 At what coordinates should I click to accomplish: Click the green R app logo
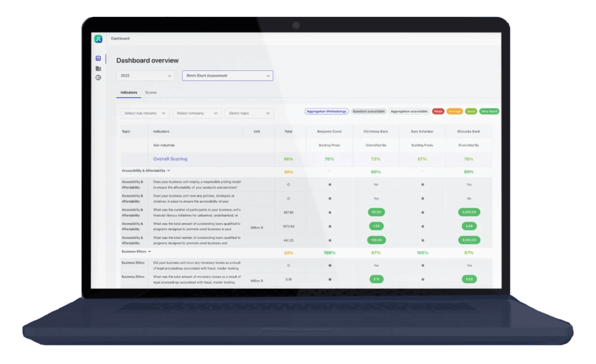click(98, 39)
